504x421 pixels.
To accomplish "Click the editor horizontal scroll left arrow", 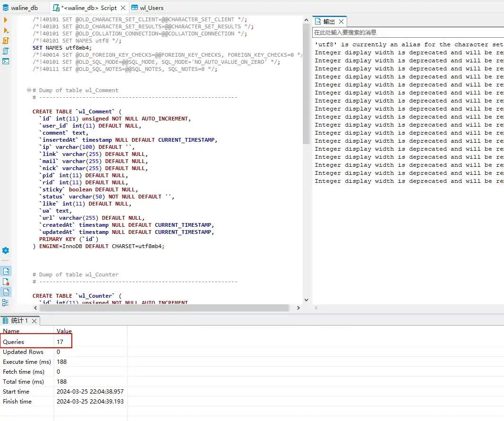I will pos(35,308).
